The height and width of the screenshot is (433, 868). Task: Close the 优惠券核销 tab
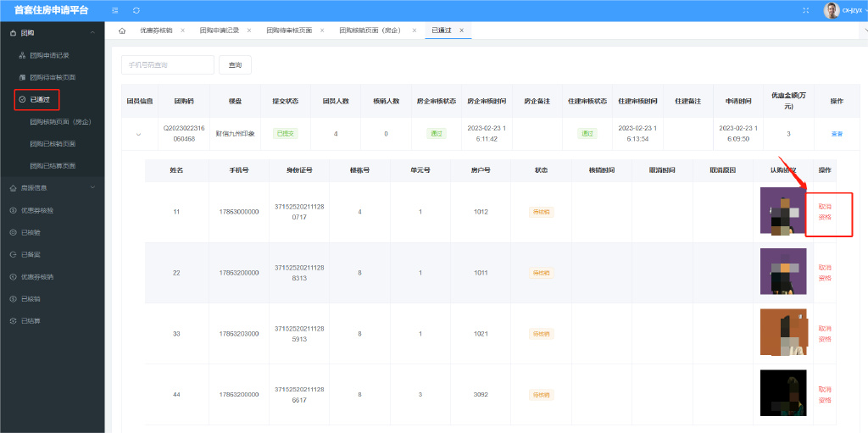click(182, 31)
